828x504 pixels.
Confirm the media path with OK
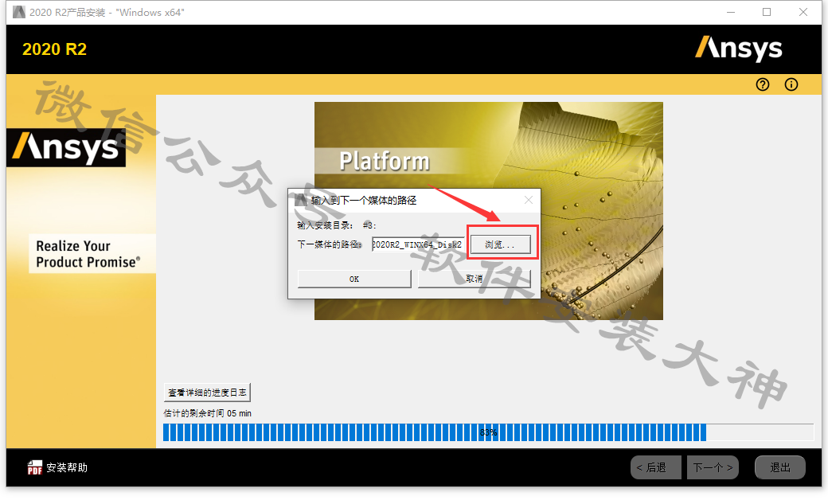tap(354, 279)
